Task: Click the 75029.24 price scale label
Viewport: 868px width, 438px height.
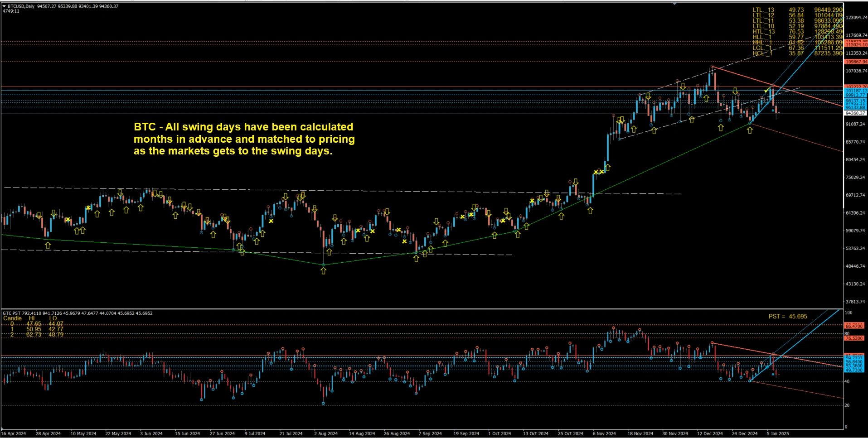Action: tap(856, 178)
